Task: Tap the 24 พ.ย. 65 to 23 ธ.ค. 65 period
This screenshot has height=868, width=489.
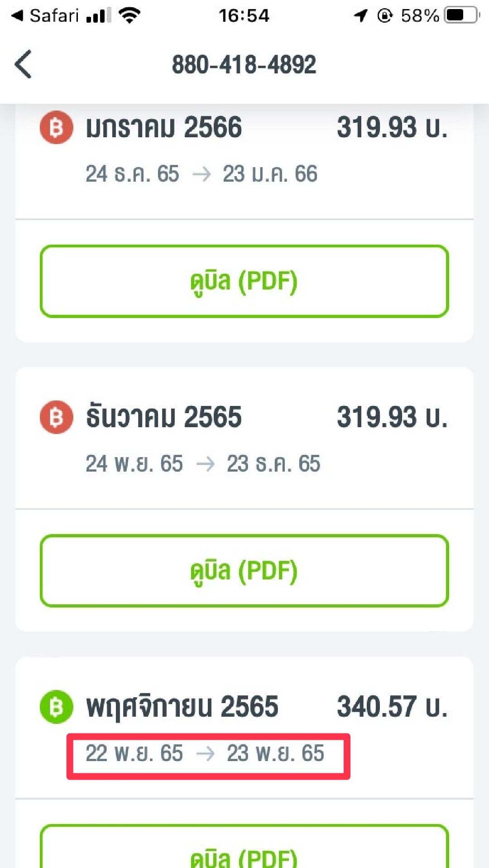Action: (203, 464)
